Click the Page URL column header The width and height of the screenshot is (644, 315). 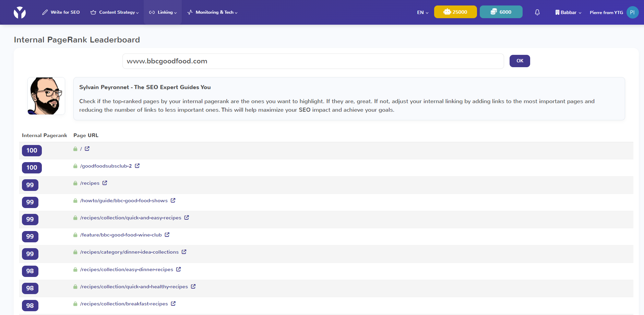coord(86,135)
